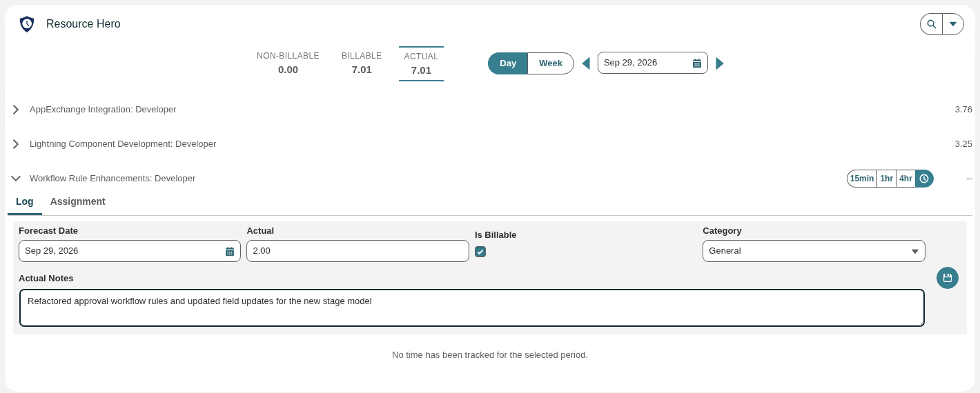The image size is (980, 393).
Task: Uncheck the Is Billable checkbox
Action: tap(480, 252)
